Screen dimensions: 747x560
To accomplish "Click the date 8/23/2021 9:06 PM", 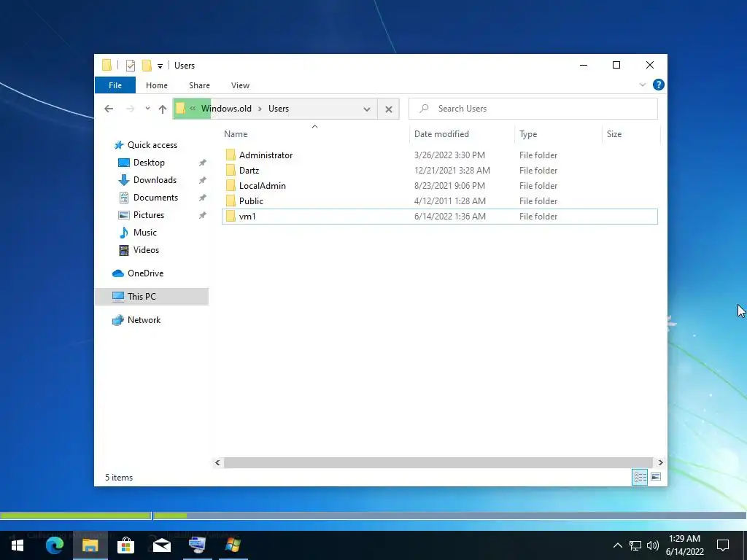I will pos(449,186).
